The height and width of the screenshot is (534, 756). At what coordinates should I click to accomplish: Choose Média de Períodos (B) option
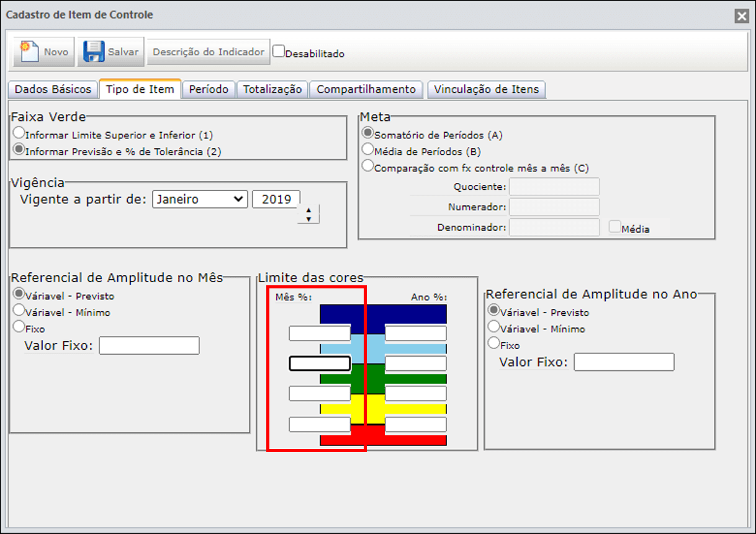[x=368, y=149]
